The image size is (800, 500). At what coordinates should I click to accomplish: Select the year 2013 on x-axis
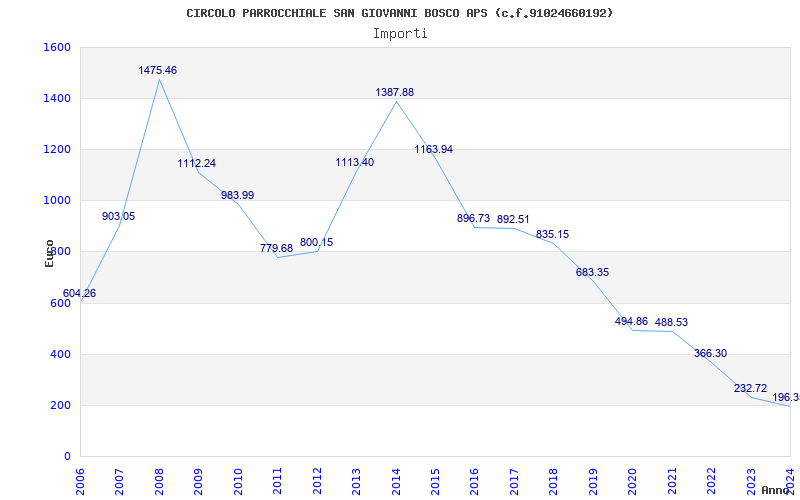click(x=356, y=481)
